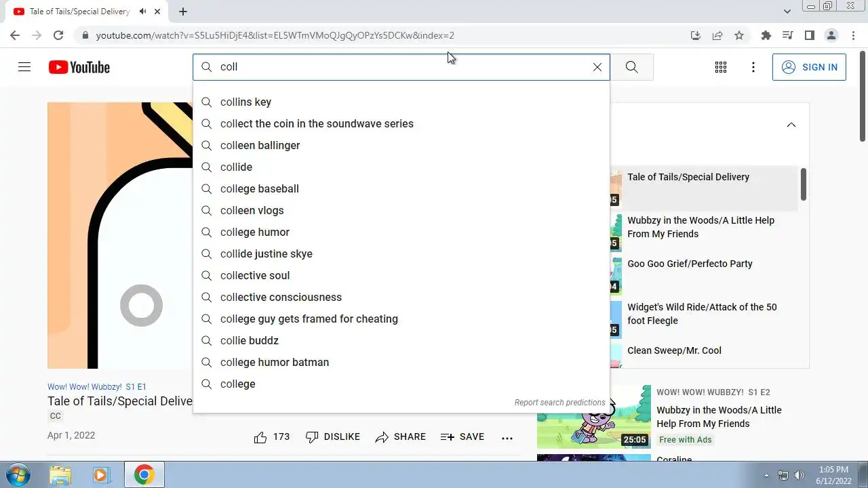868x488 pixels.
Task: Toggle Chrome side panel icon
Action: pos(809,35)
